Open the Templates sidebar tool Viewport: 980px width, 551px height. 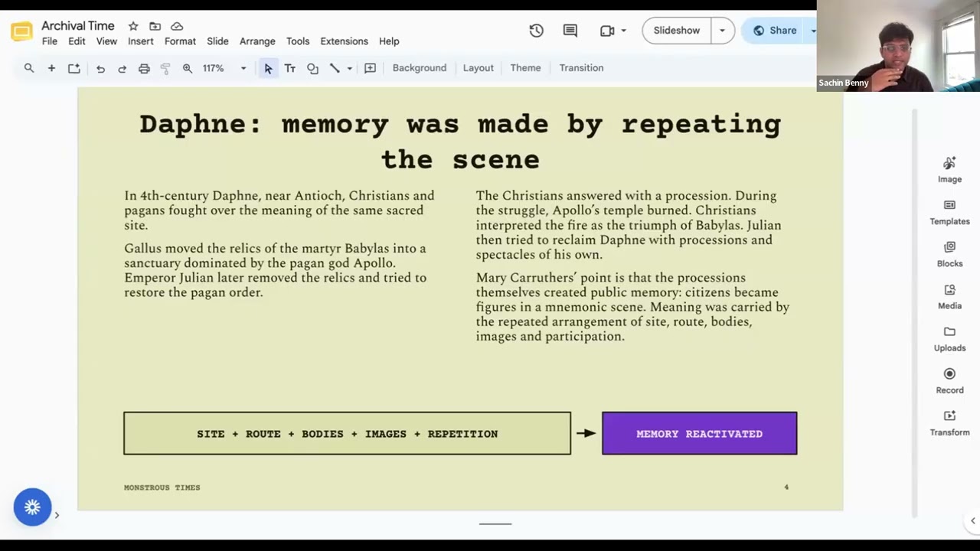click(x=949, y=212)
